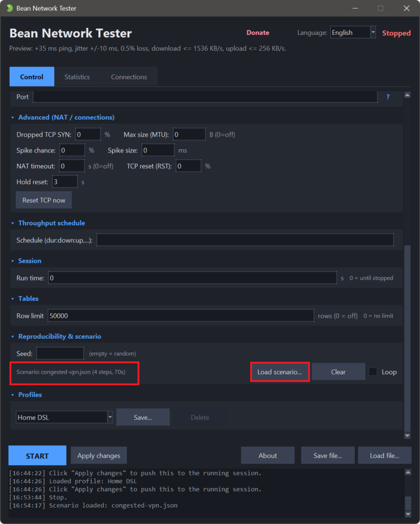Click main panel scroll down arrow
Screen dimensions: 420x524
click(x=407, y=435)
